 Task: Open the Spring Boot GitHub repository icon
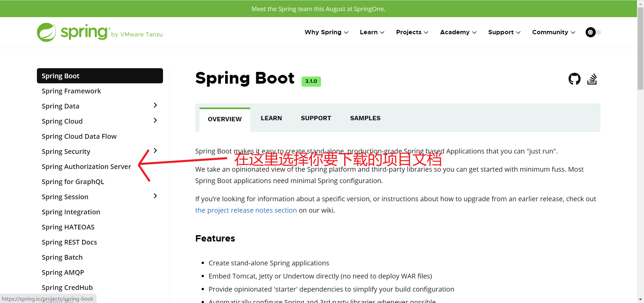(574, 79)
